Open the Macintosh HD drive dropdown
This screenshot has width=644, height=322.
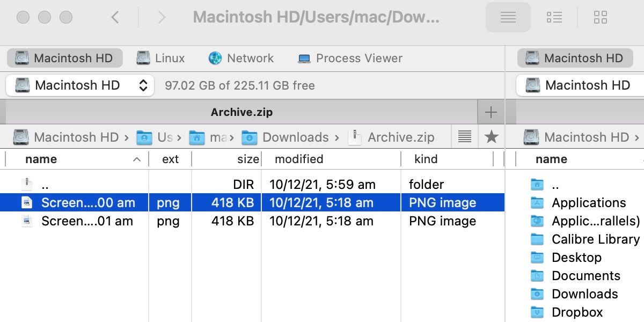[x=80, y=85]
